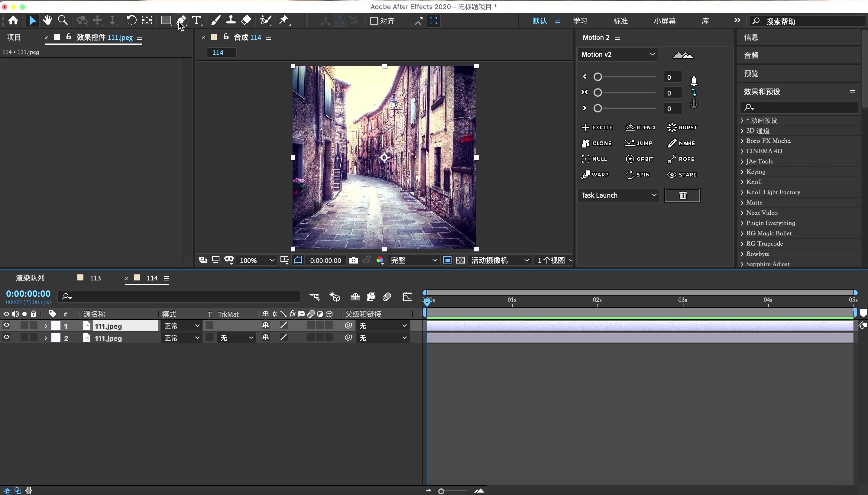Click the Motion 2 anchor point icon
Screen dimensions: 868x495
coord(694,103)
